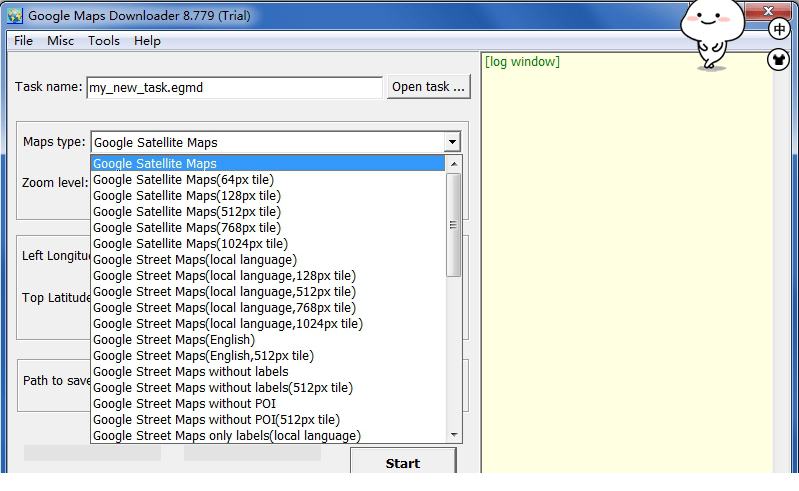Select Google Street Maps(local language)
799x491 pixels.
point(268,260)
